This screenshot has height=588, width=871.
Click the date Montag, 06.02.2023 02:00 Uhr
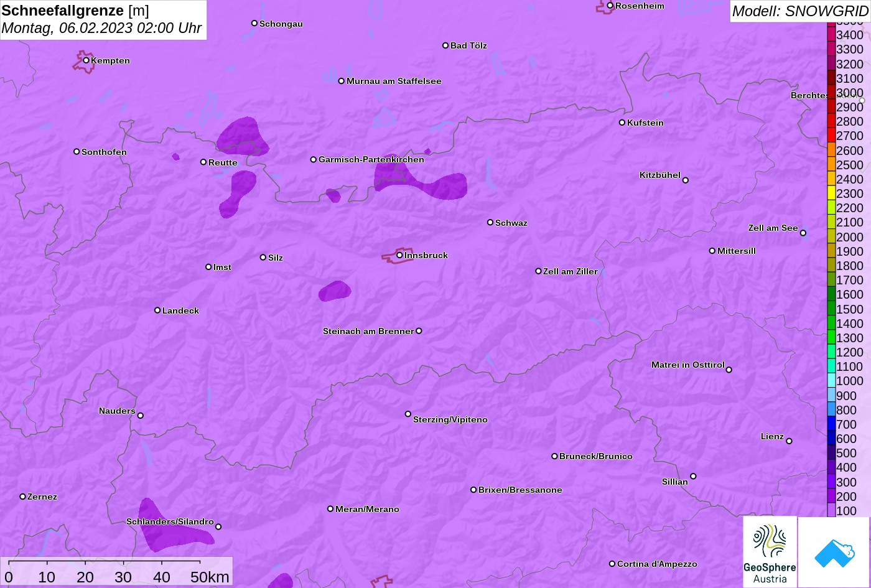(101, 28)
